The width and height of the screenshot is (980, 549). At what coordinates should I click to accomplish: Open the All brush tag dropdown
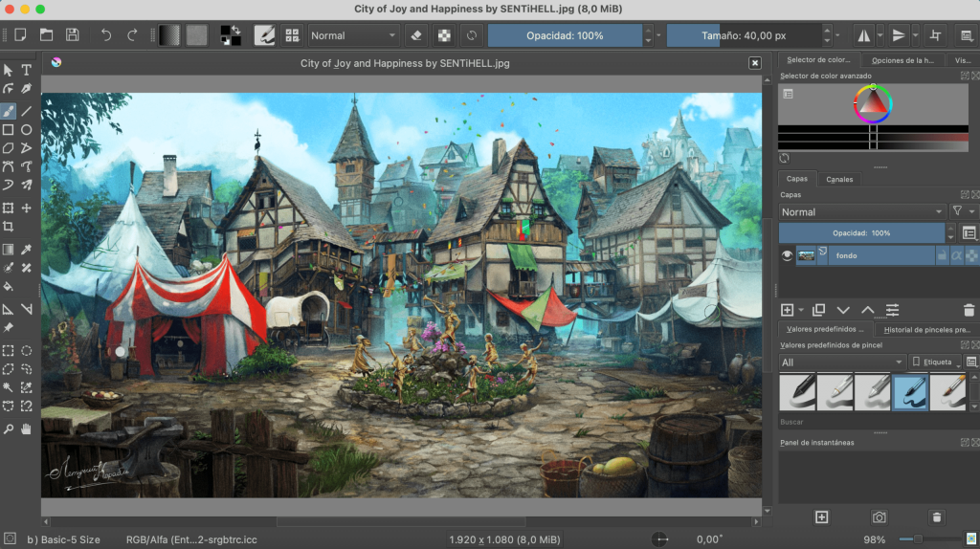(x=842, y=362)
